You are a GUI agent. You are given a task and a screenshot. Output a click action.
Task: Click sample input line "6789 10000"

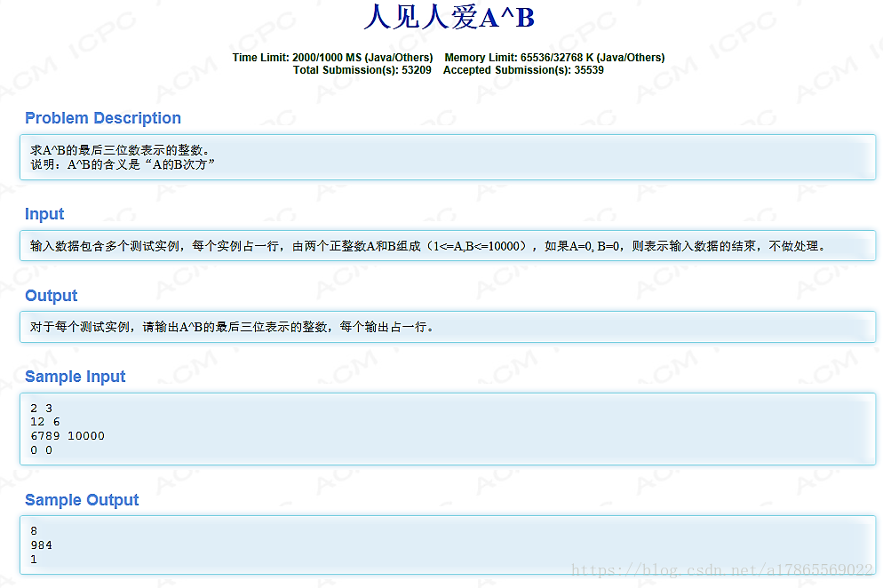(68, 436)
